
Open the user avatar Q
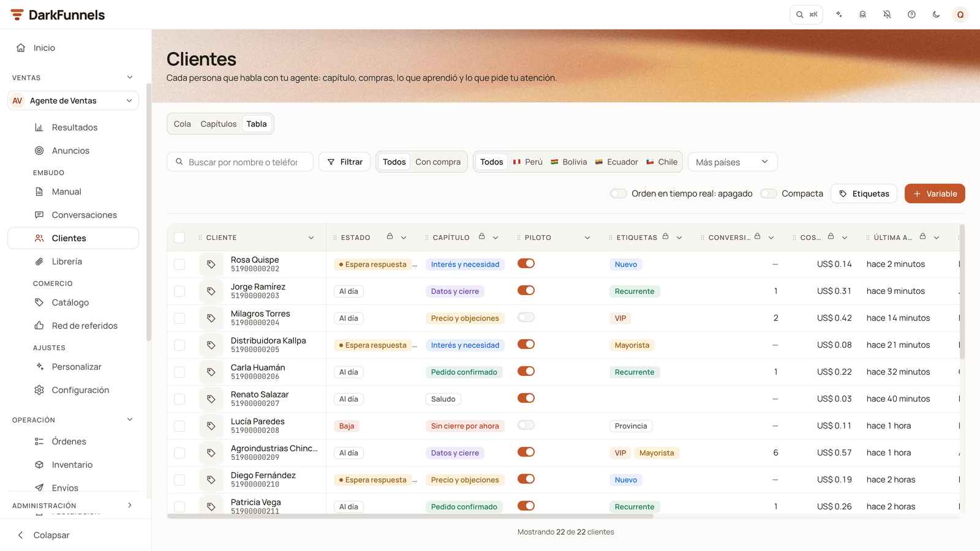[960, 15]
